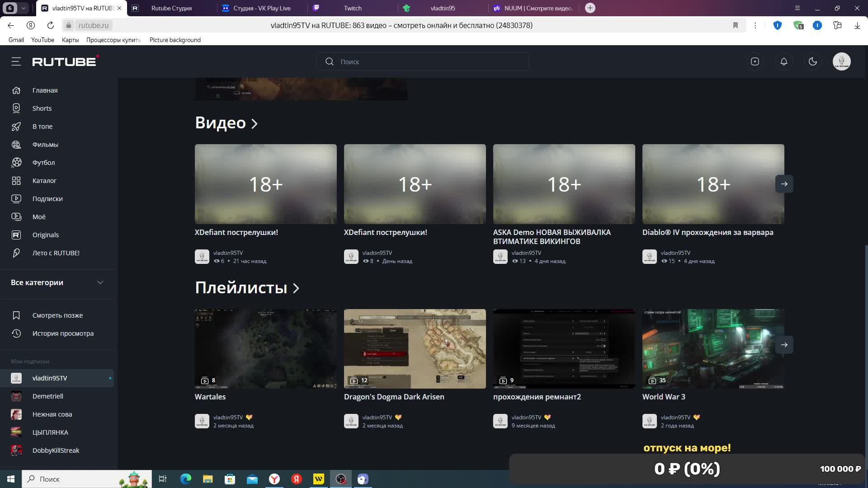This screenshot has width=868, height=488.
Task: Open История просмотра from sidebar
Action: point(63,333)
